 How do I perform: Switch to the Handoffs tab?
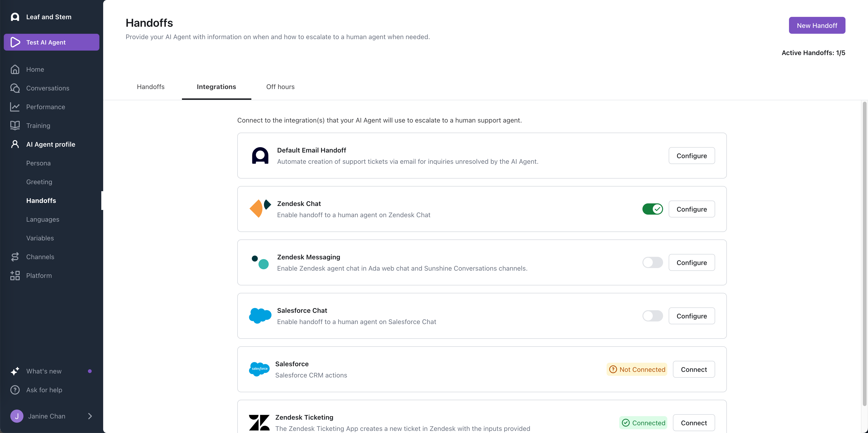(151, 87)
